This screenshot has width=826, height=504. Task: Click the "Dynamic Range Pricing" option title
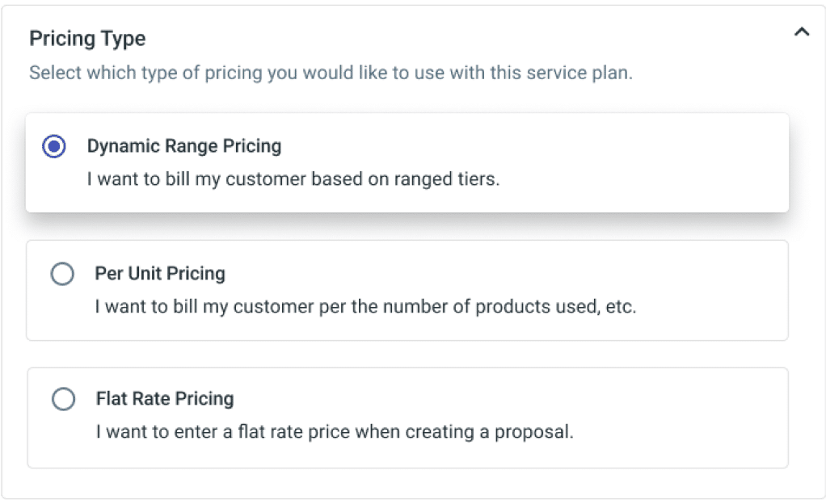184,147
